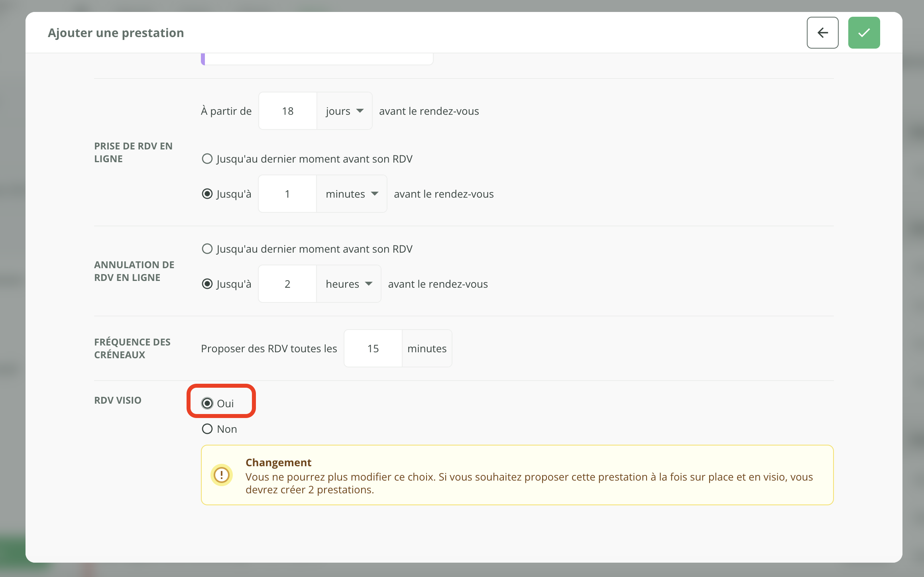924x577 pixels.
Task: Click the slot frequency input showing 15
Action: pos(373,349)
